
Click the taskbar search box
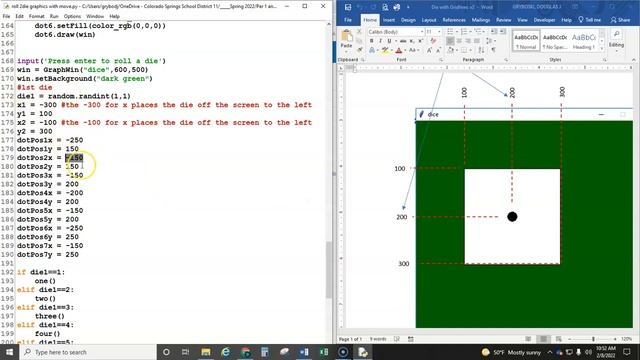[87, 352]
